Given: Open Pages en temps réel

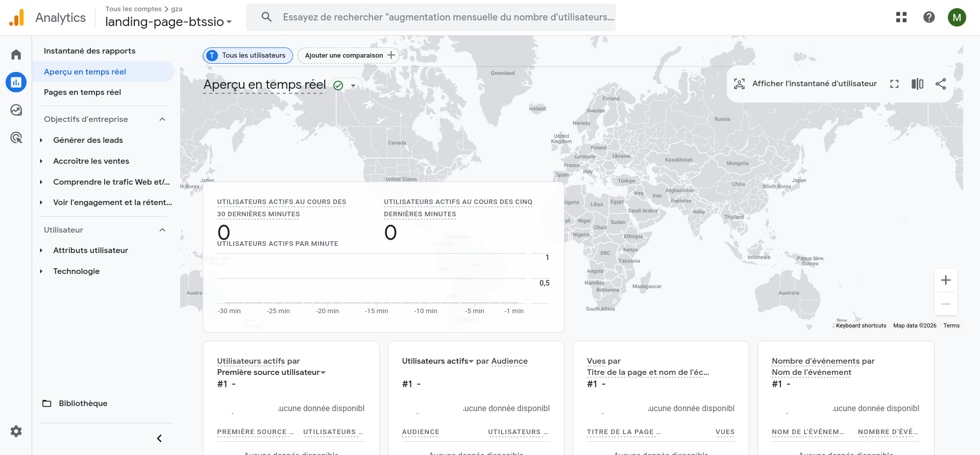Looking at the screenshot, I should (82, 92).
